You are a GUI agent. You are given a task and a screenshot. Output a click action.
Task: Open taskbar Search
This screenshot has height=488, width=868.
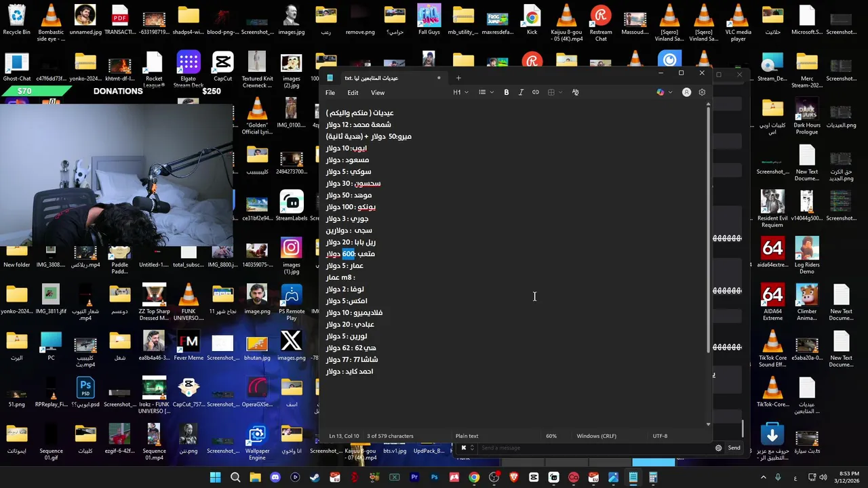[235, 478]
